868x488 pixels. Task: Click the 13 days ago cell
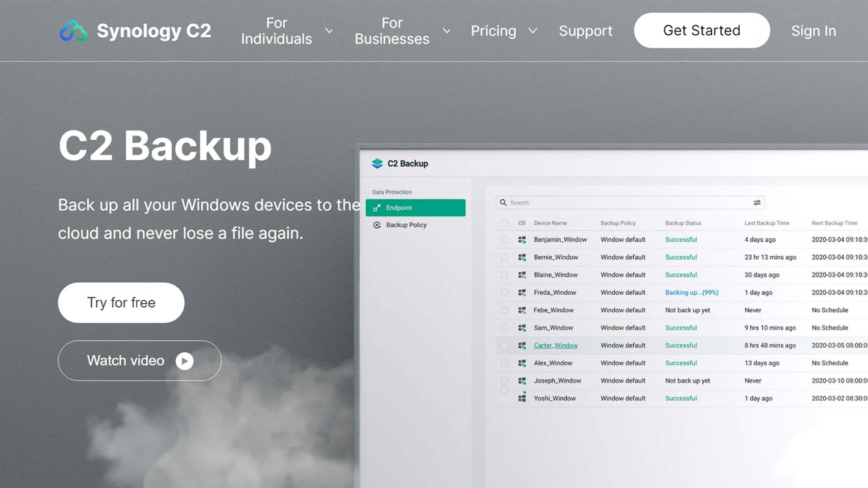click(x=762, y=363)
